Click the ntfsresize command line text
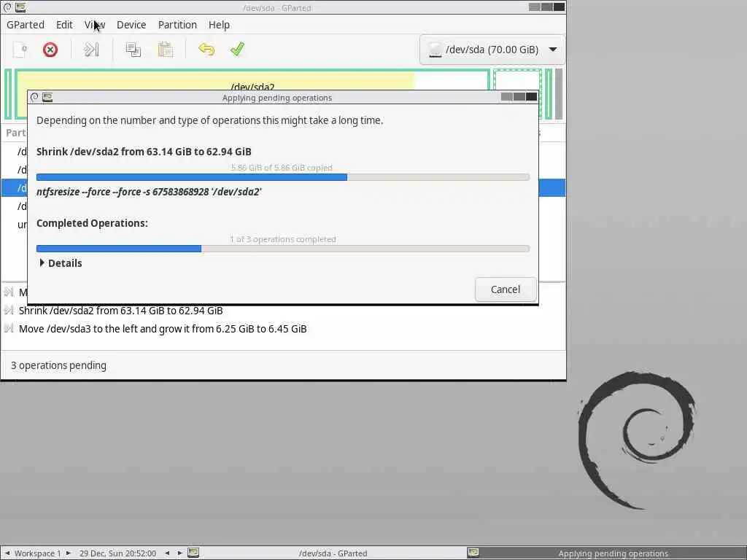Image resolution: width=747 pixels, height=560 pixels. tap(149, 192)
